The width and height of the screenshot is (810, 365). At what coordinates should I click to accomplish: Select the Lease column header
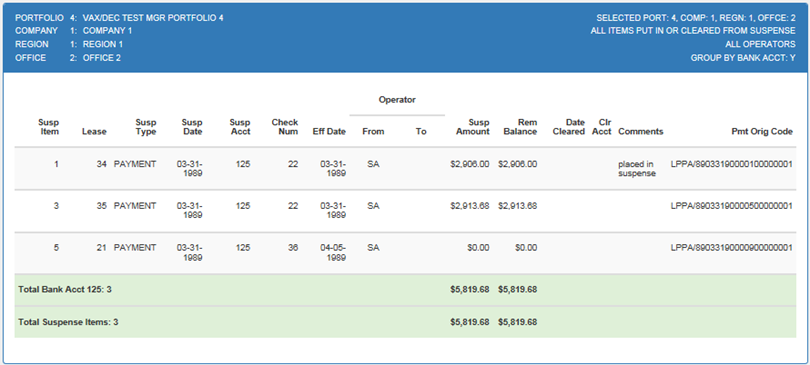pyautogui.click(x=94, y=132)
